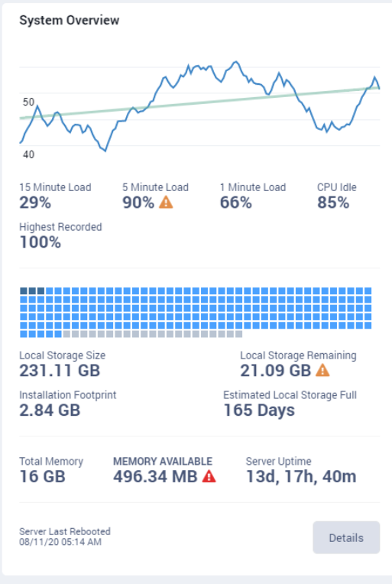This screenshot has height=584, width=392.
Task: Select the 15 Minute Load value 29%
Action: coord(35,203)
